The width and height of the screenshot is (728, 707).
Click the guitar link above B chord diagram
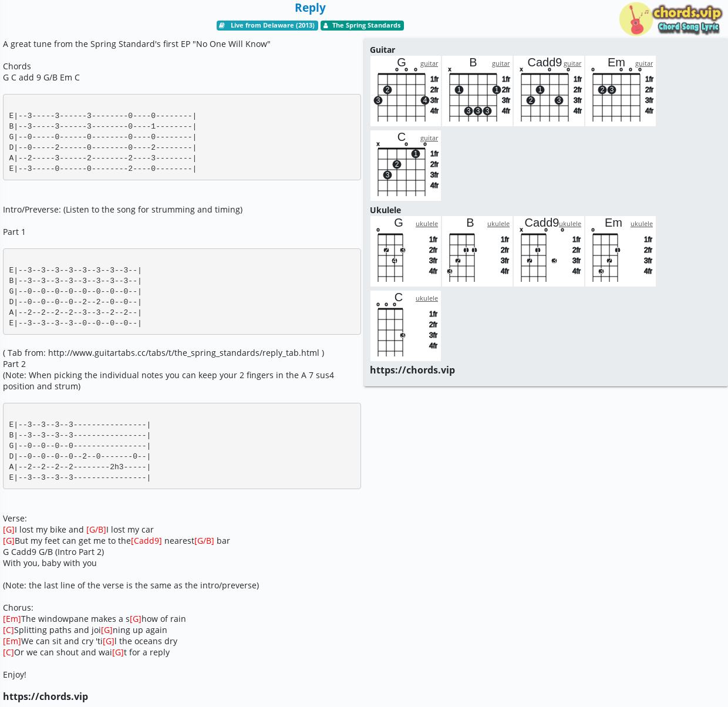coord(501,63)
